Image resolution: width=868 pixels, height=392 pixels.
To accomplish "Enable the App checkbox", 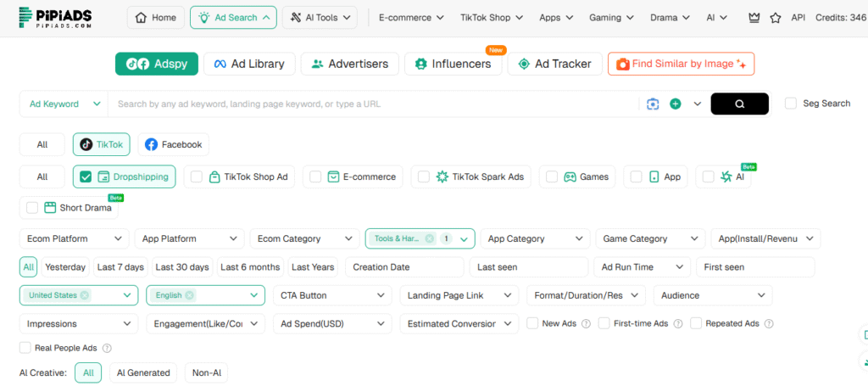I will [x=637, y=176].
